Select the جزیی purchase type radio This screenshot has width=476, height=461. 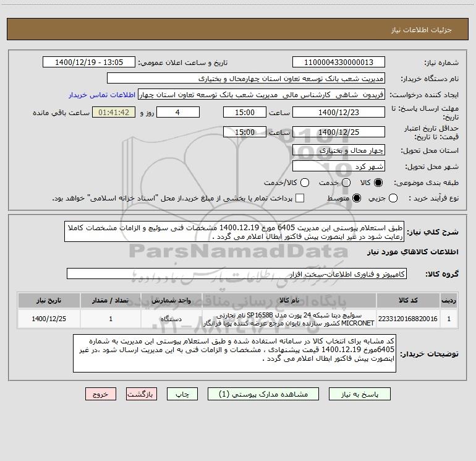pyautogui.click(x=393, y=198)
